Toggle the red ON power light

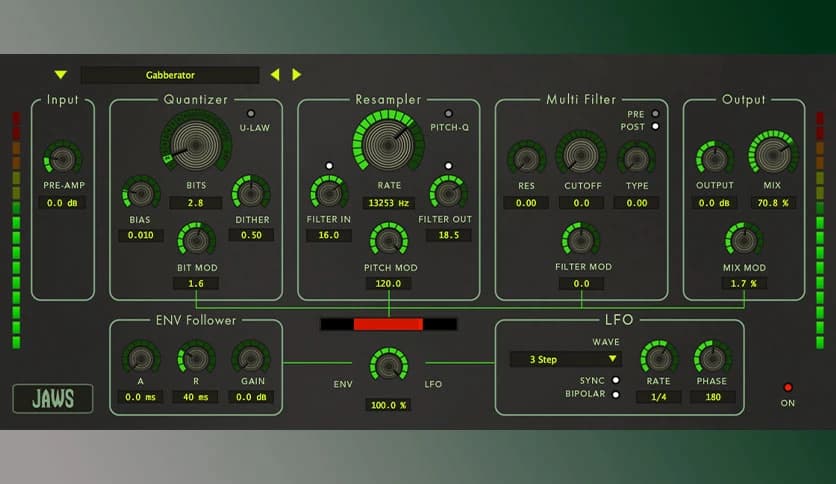(x=787, y=388)
